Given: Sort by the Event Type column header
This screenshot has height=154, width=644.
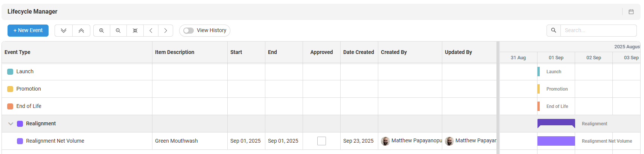Looking at the screenshot, I should coord(17,52).
